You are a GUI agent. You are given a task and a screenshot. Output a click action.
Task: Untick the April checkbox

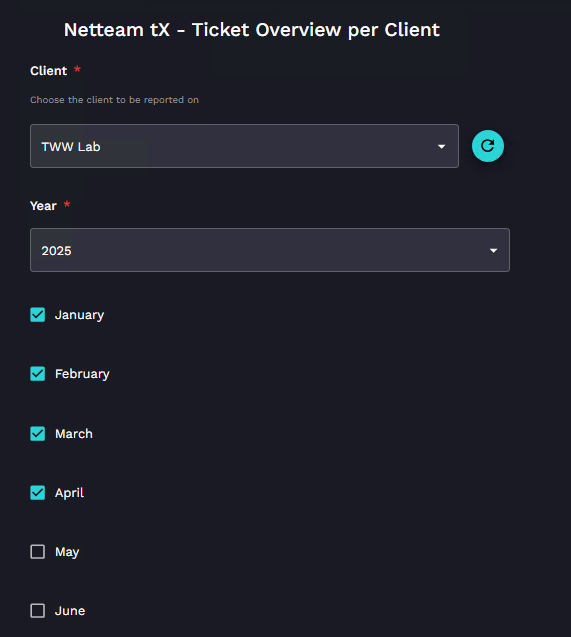coord(38,492)
